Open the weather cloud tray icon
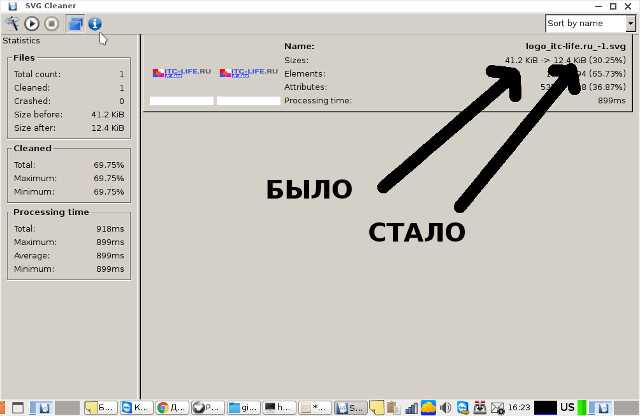The height and width of the screenshot is (416, 640). click(428, 407)
